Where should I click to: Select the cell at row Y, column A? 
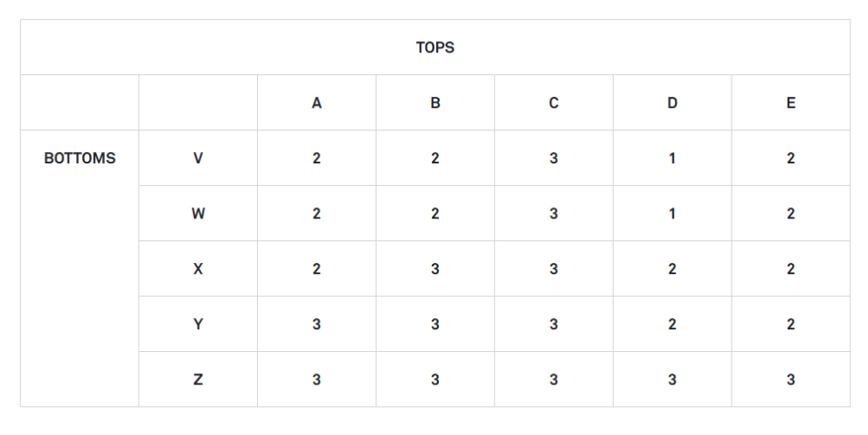(316, 324)
